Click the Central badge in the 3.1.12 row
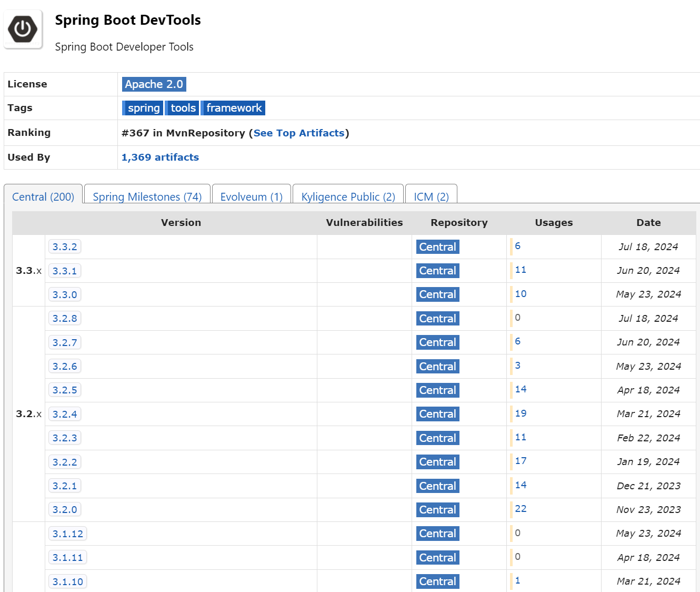Image resolution: width=700 pixels, height=592 pixels. point(437,534)
